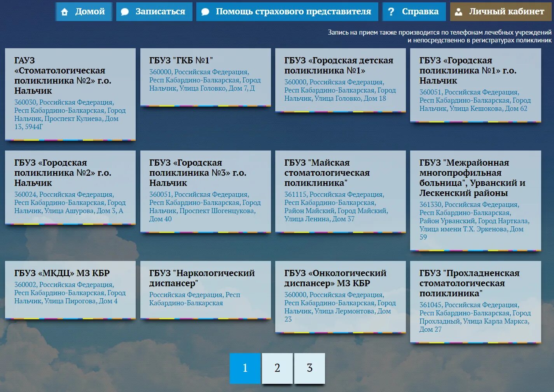The width and height of the screenshot is (554, 392).
Task: Open ГБУЗ «Городская детская поликлиника №1»
Action: tap(341, 80)
